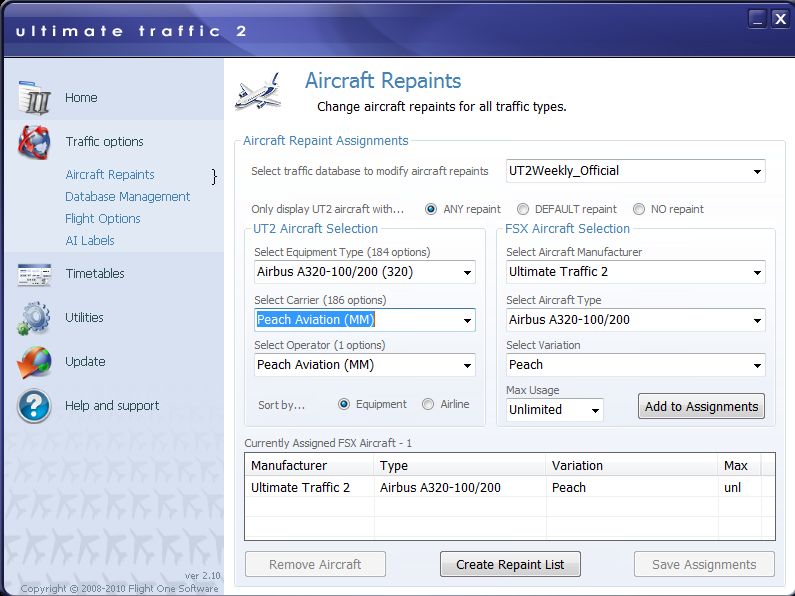The height and width of the screenshot is (596, 795).
Task: Click the airplane icon beside Aircraft Repaints
Action: pyautogui.click(x=259, y=92)
